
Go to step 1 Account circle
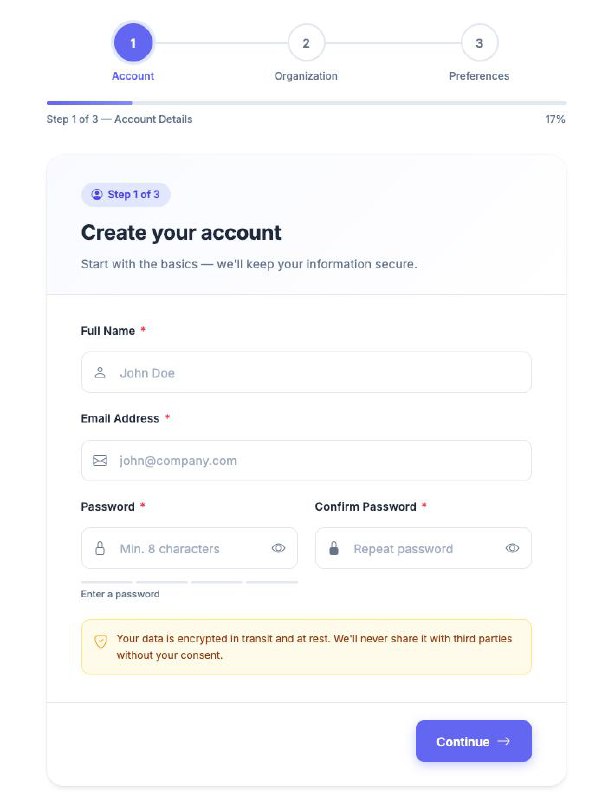coord(133,43)
